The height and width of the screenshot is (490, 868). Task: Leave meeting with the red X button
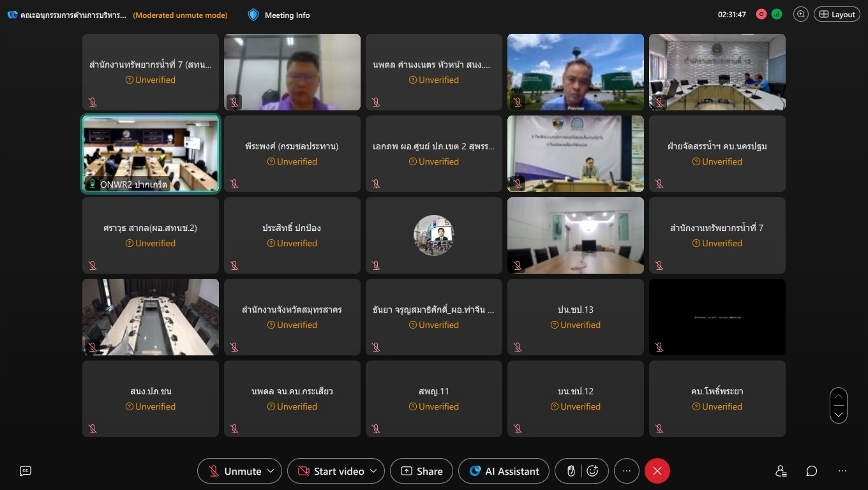[657, 471]
